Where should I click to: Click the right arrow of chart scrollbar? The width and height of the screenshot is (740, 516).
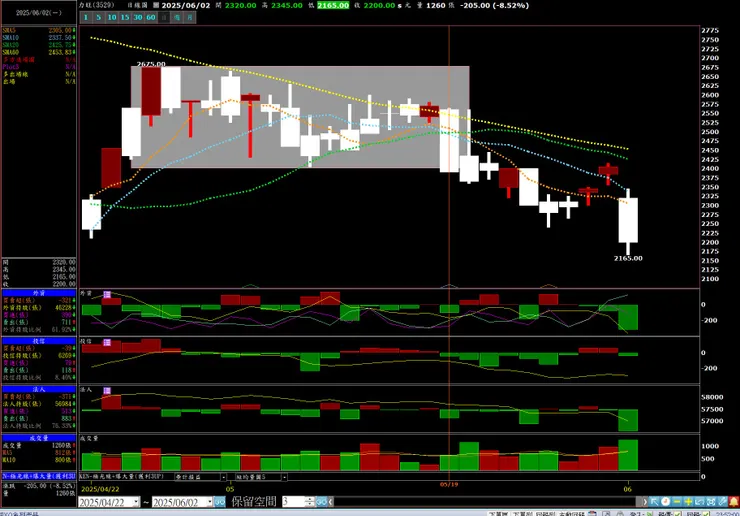click(x=645, y=502)
